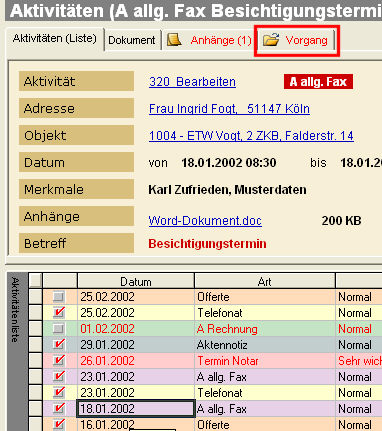Image resolution: width=382 pixels, height=431 pixels.
Task: Sort list by the Datum column header
Action: pyautogui.click(x=136, y=281)
